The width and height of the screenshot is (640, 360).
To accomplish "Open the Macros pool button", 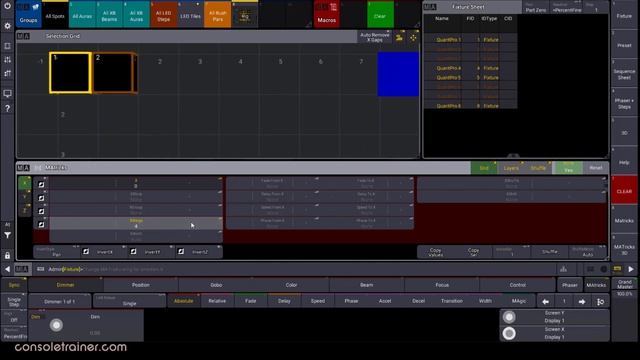I will (x=327, y=14).
